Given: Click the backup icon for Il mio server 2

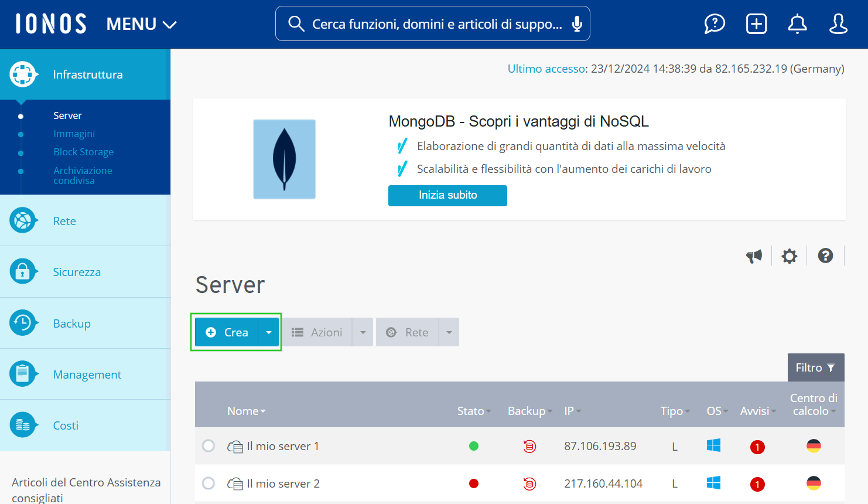Looking at the screenshot, I should (529, 484).
